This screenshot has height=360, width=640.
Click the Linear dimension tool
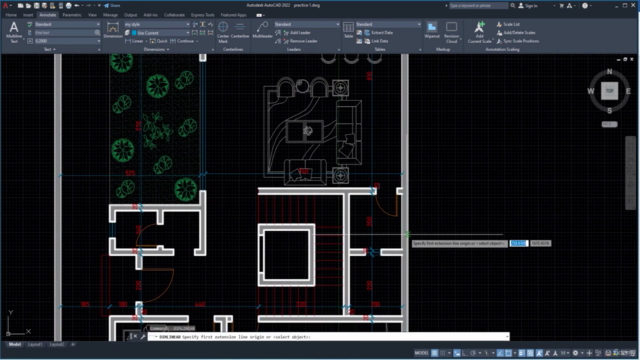point(134,41)
